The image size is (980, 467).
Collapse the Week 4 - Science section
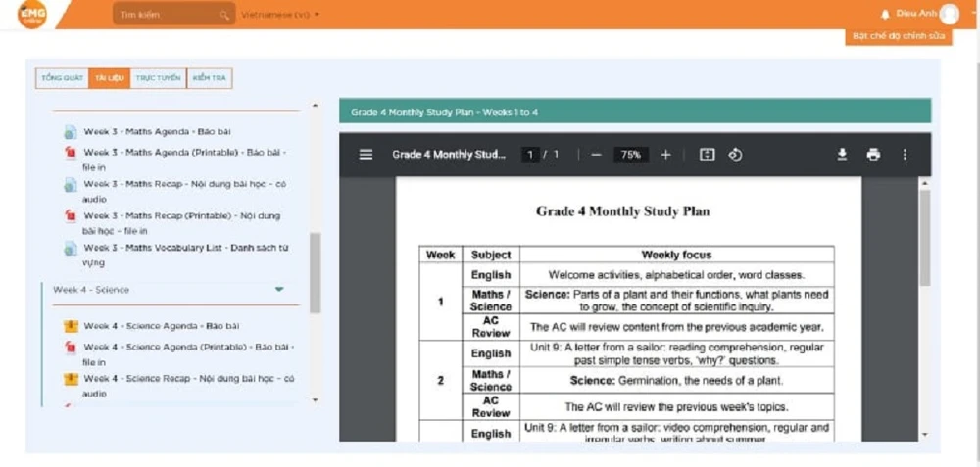click(279, 290)
